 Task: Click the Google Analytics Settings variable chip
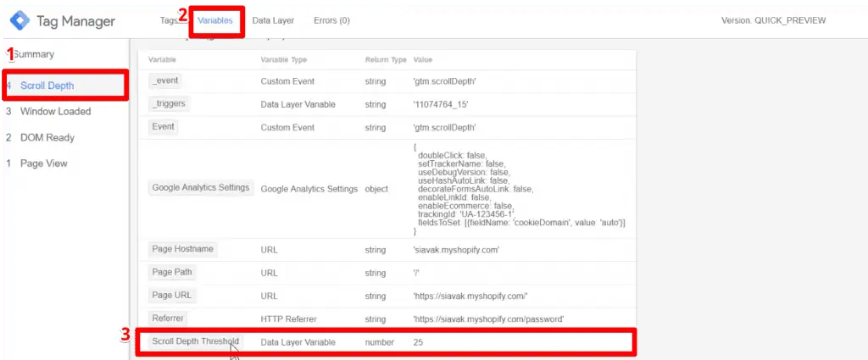coord(201,187)
